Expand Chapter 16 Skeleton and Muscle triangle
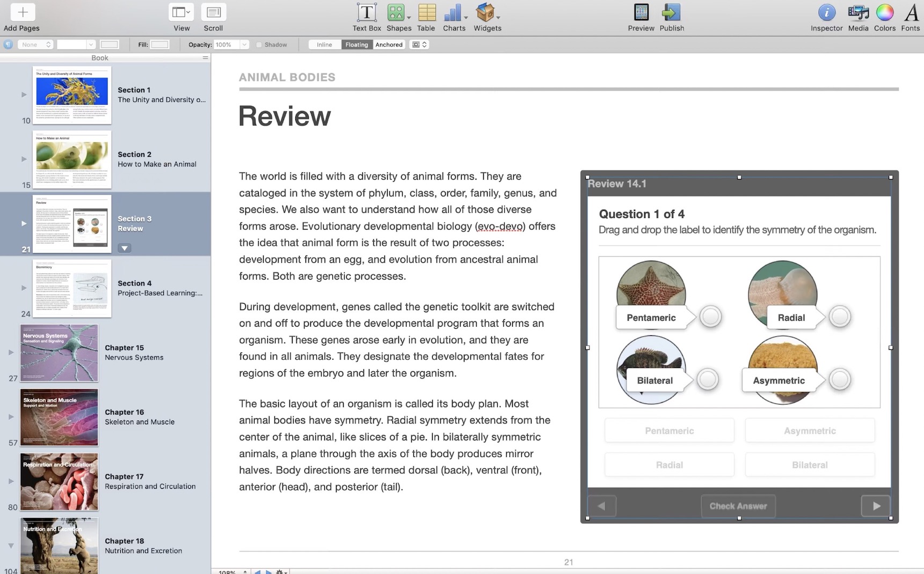 11,416
